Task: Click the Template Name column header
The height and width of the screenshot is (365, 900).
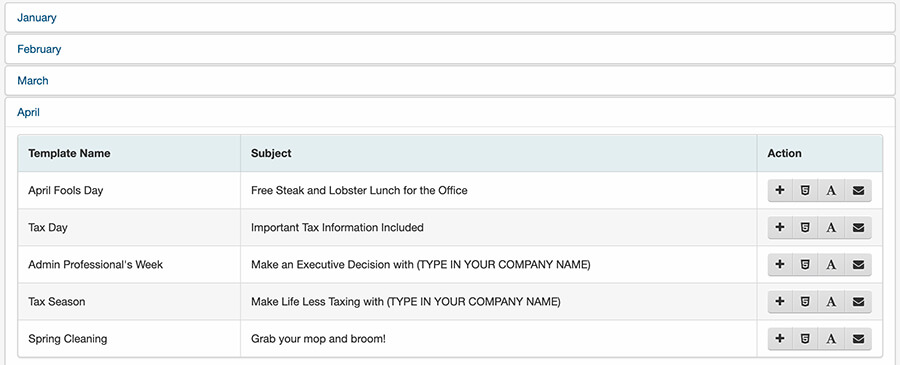Action: (x=69, y=153)
